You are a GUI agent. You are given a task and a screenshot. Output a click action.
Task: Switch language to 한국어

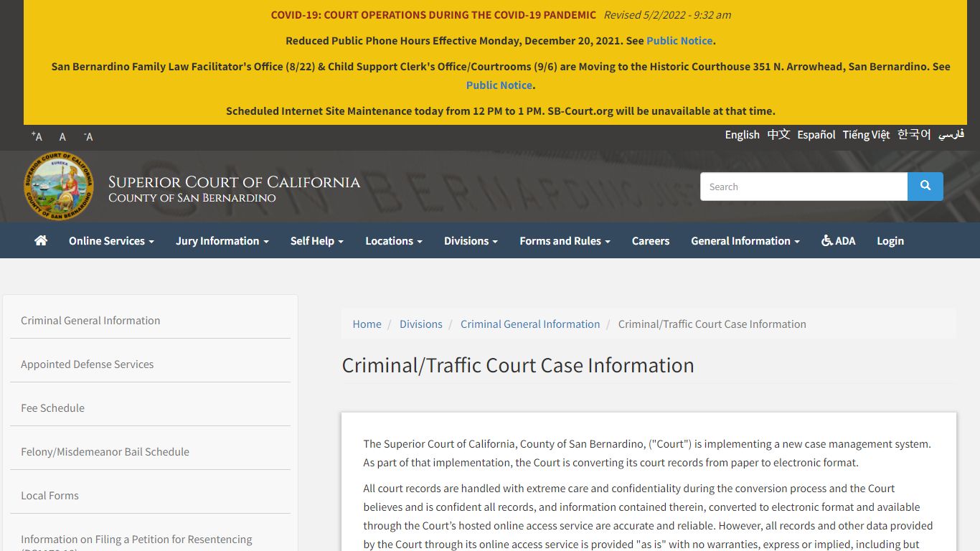click(x=914, y=135)
